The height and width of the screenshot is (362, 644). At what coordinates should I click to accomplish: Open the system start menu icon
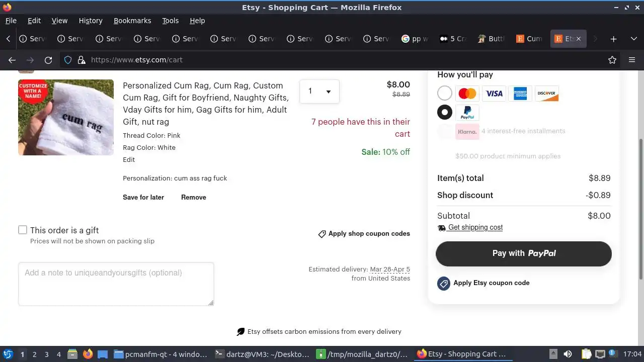8,354
